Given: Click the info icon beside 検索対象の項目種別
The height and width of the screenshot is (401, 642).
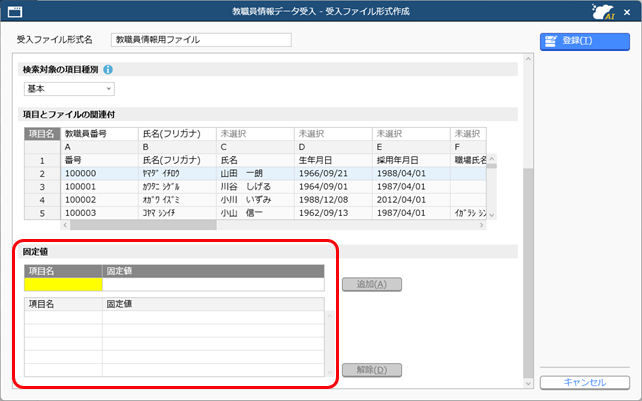Looking at the screenshot, I should [108, 70].
